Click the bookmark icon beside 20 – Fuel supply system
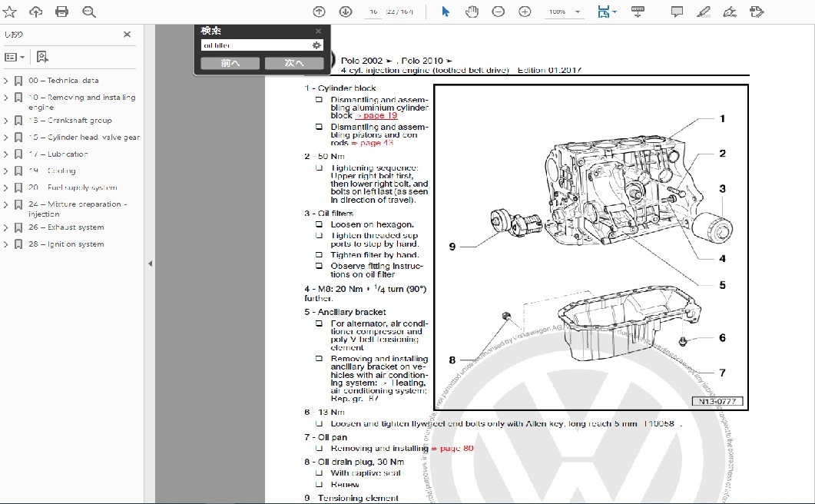Screen dimensions: 815x504 18,187
